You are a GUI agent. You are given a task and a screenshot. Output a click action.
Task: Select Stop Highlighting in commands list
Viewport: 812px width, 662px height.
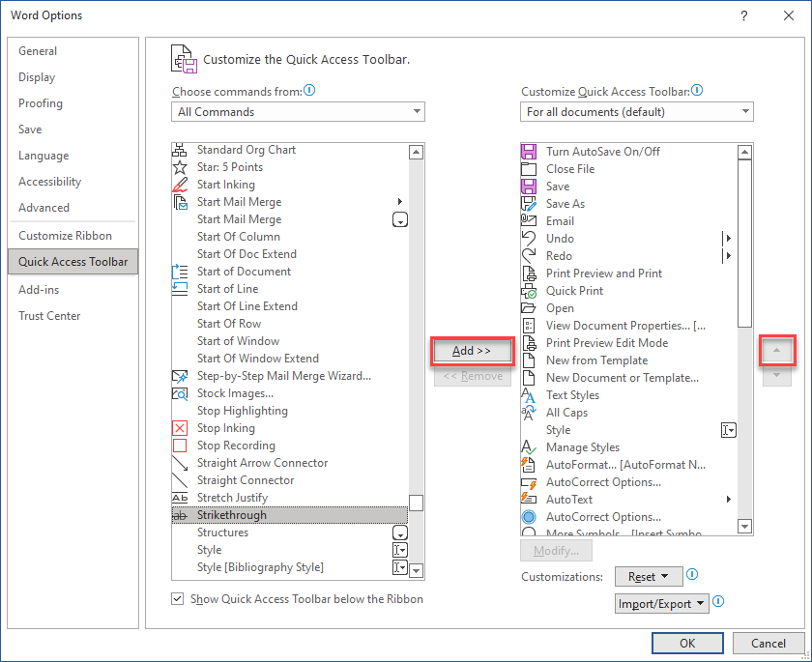[289, 411]
